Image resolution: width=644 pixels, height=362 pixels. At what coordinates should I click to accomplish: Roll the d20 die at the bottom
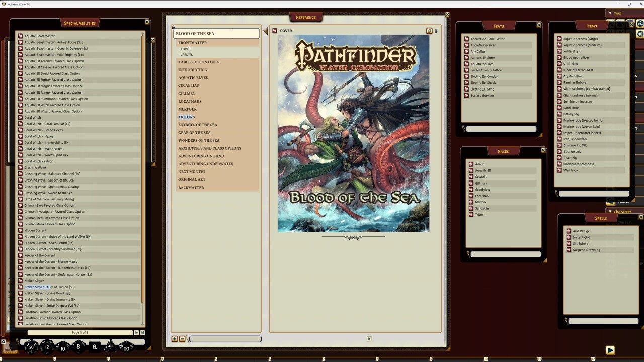31,347
